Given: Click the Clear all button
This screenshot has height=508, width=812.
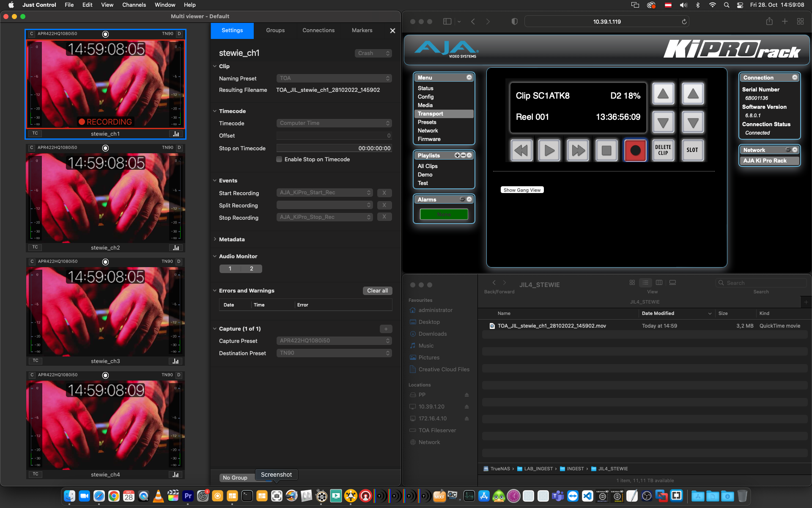Looking at the screenshot, I should click(x=377, y=291).
